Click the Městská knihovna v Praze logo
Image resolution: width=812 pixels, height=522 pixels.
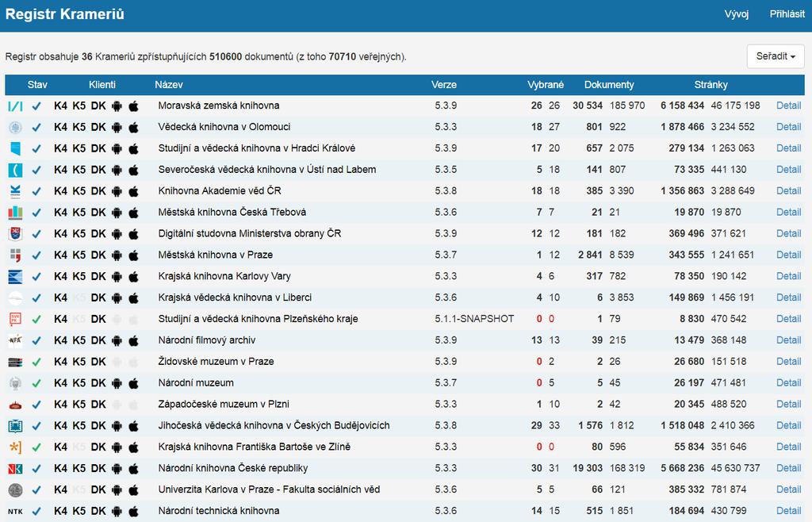pos(15,255)
